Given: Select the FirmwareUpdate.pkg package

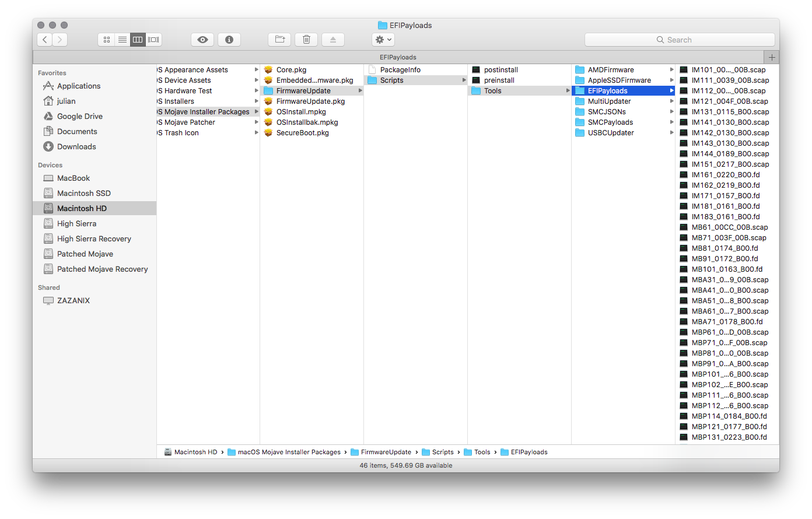Looking at the screenshot, I should pos(311,101).
